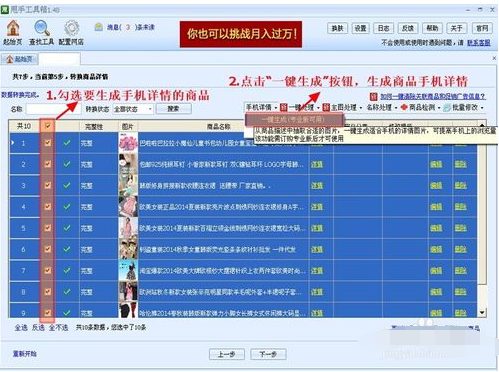The image size is (499, 372).
Task: Open the 名称处理 dropdown menu
Action: coord(382,107)
